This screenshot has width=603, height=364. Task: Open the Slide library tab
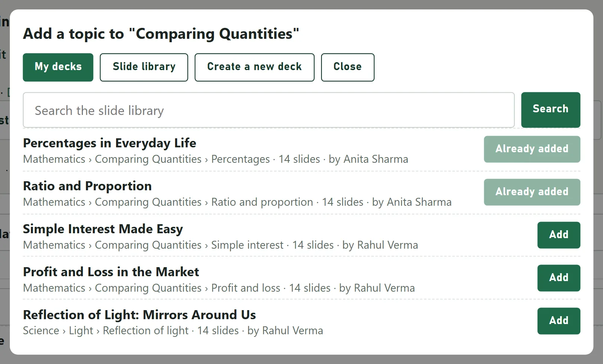click(x=144, y=67)
